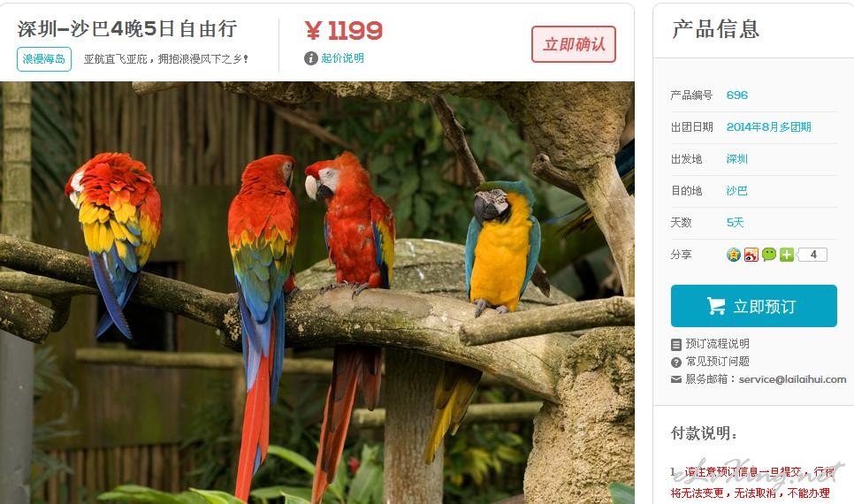The width and height of the screenshot is (854, 504).
Task: Click the destination link 沙巴
Action: tap(736, 191)
